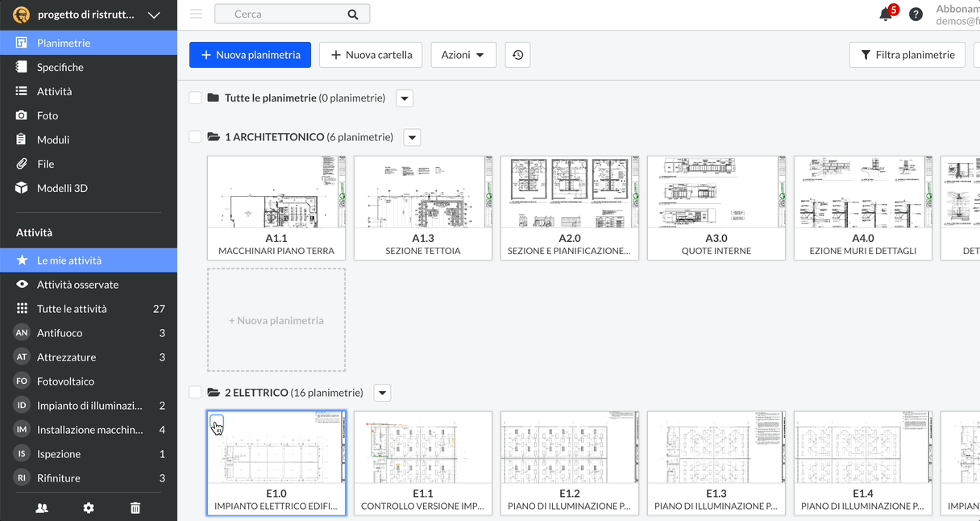Open Modelli 3D in the sidebar
Screen dimensions: 980x521
62,188
